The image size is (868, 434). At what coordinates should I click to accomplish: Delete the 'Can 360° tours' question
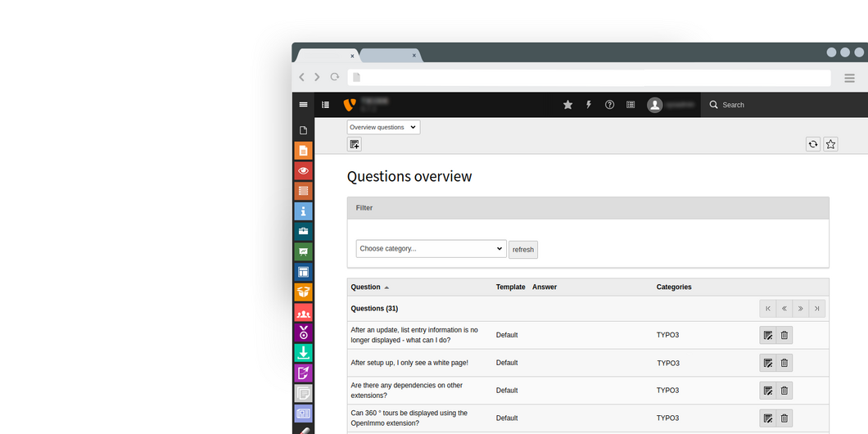(x=784, y=418)
